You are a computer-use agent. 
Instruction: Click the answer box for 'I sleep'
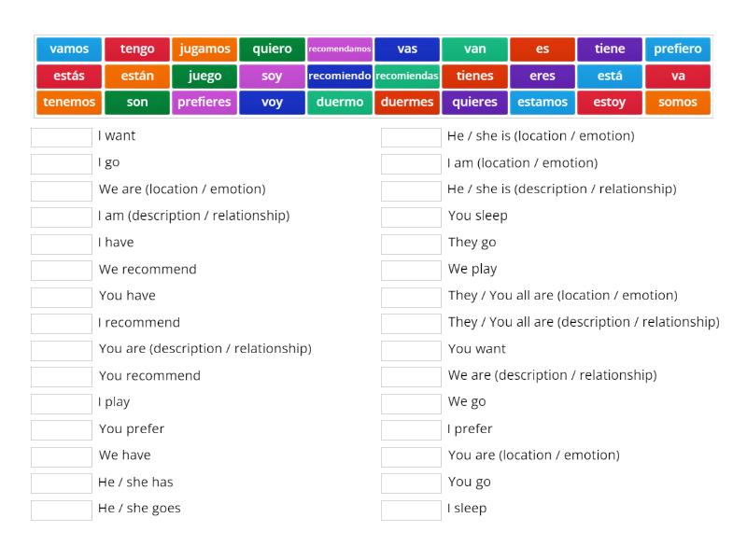(x=411, y=510)
